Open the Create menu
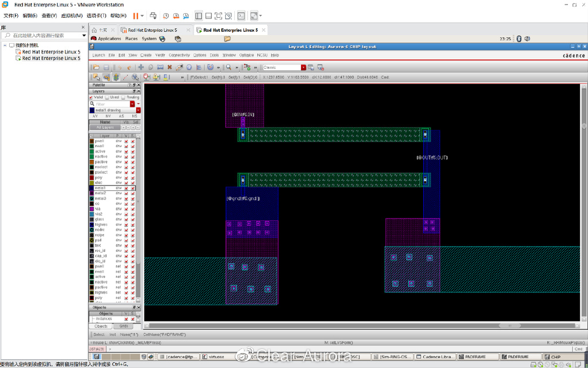The image size is (588, 368). (x=146, y=55)
